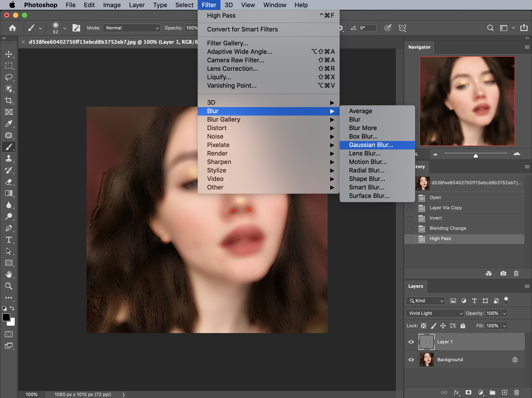Open Liquify from Filter menu
532x398 pixels.
pyautogui.click(x=268, y=77)
